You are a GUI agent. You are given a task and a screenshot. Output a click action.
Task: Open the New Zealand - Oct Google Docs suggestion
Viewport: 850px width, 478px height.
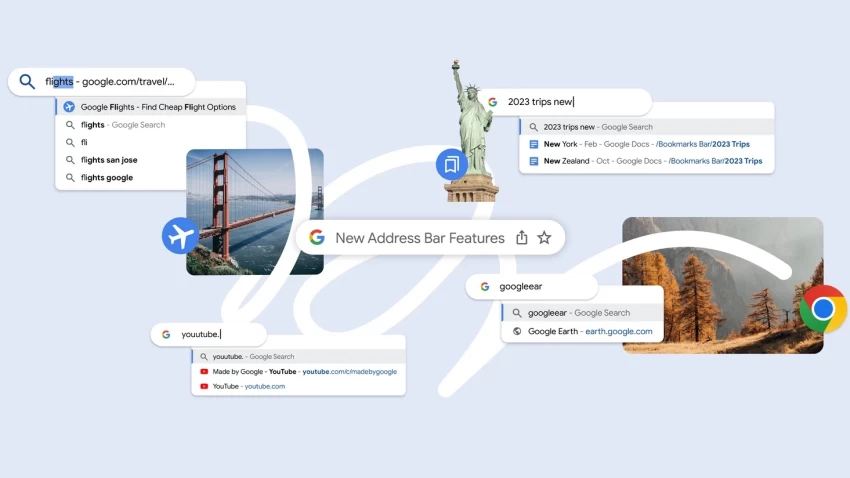click(x=647, y=161)
